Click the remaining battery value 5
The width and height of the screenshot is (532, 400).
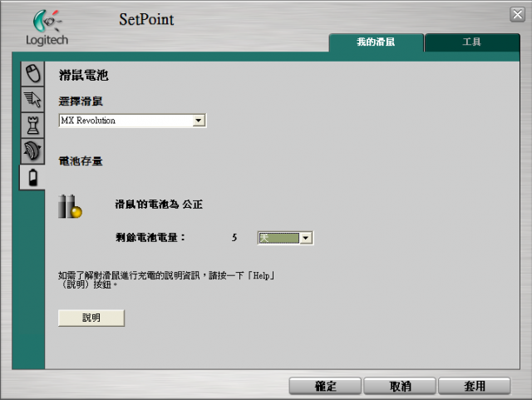(234, 237)
